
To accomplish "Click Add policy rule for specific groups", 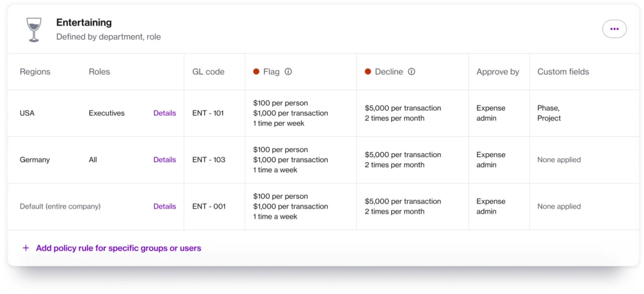I will tap(118, 248).
